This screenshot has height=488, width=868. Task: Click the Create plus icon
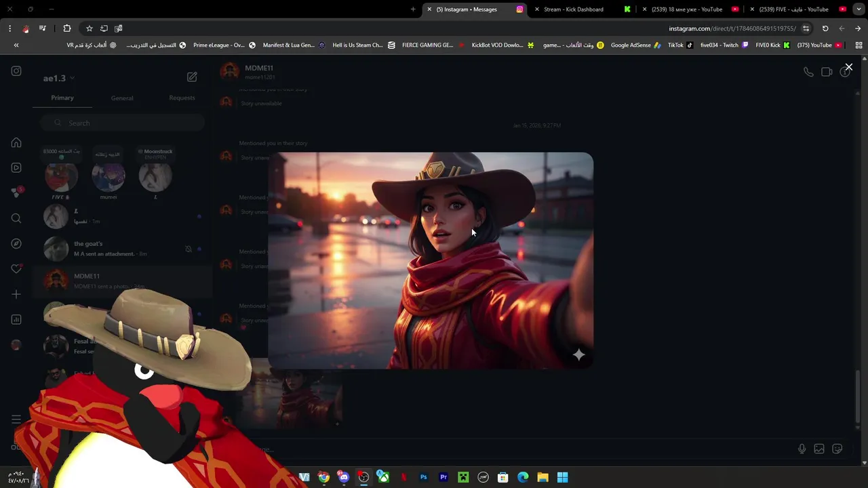(16, 294)
